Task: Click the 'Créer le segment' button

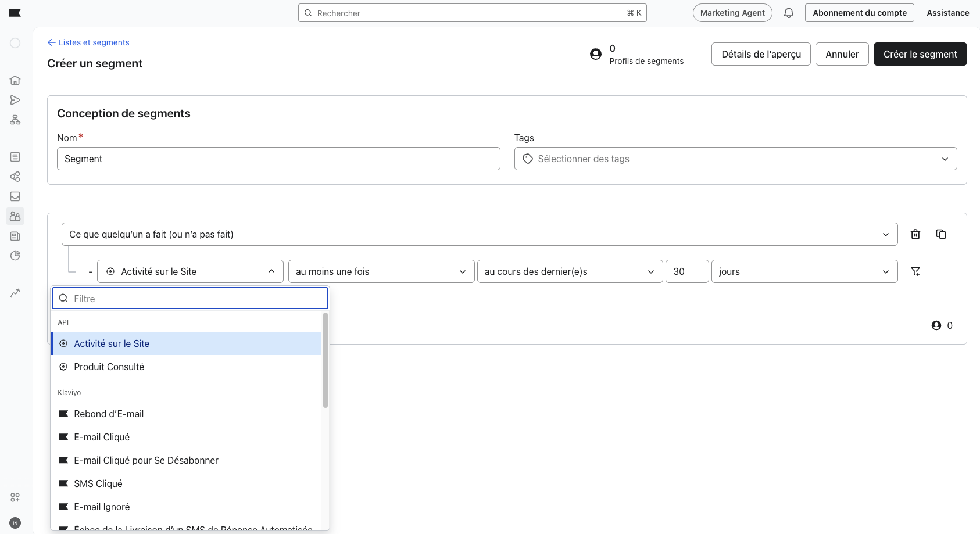Action: [x=920, y=54]
